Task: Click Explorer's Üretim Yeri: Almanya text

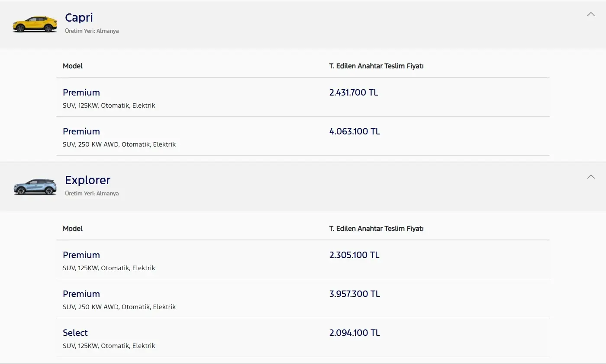Action: [92, 194]
